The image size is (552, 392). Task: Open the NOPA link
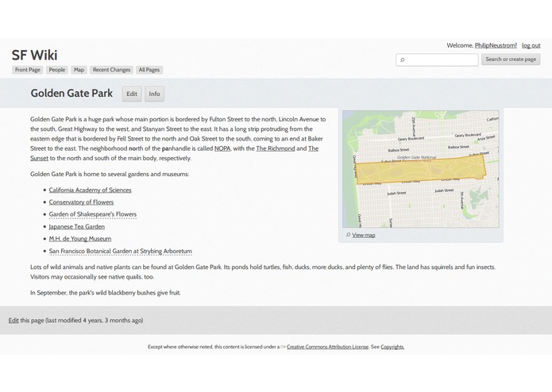click(x=222, y=148)
